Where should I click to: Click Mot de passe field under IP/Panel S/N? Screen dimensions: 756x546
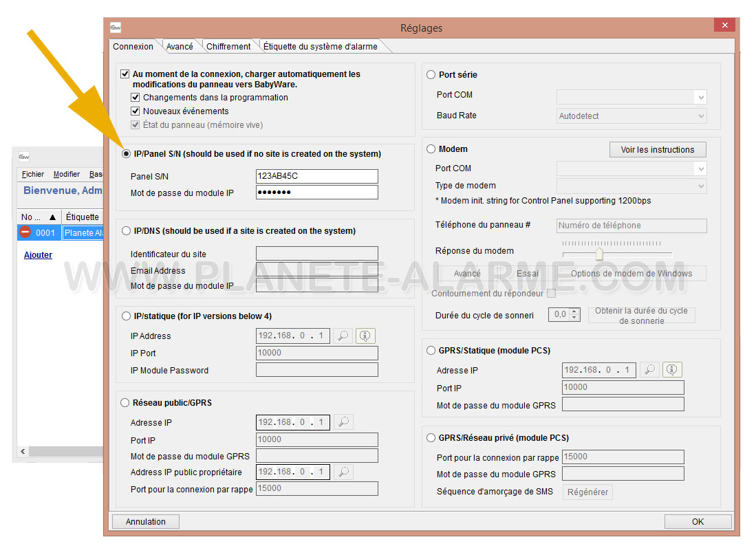(x=316, y=193)
